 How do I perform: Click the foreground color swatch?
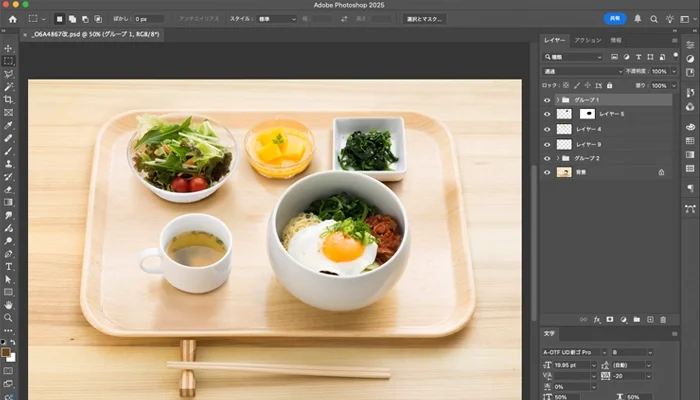coord(5,352)
